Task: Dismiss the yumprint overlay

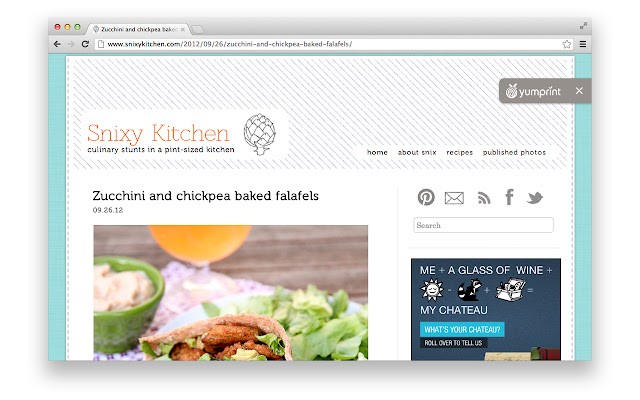Action: coord(579,91)
